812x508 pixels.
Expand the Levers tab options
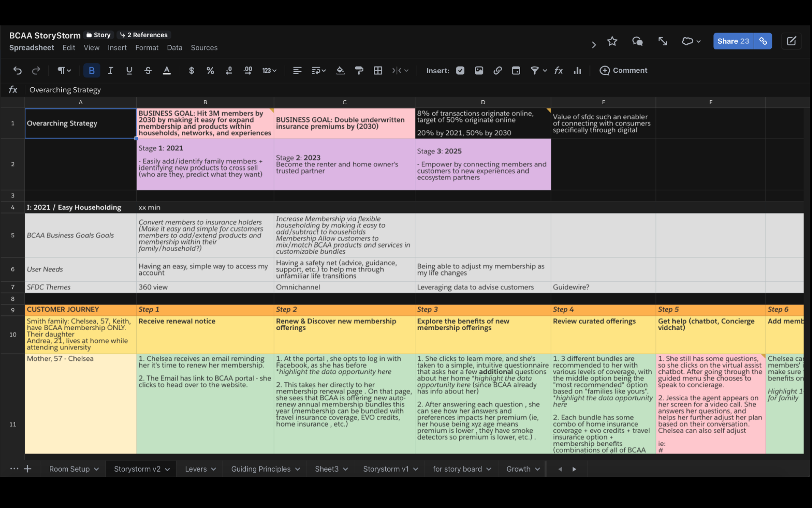click(214, 469)
